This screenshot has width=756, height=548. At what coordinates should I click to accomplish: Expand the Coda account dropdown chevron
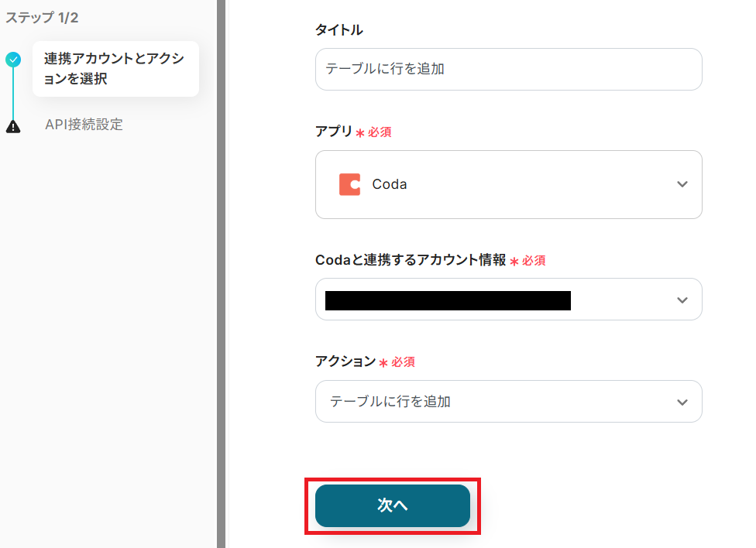click(682, 300)
